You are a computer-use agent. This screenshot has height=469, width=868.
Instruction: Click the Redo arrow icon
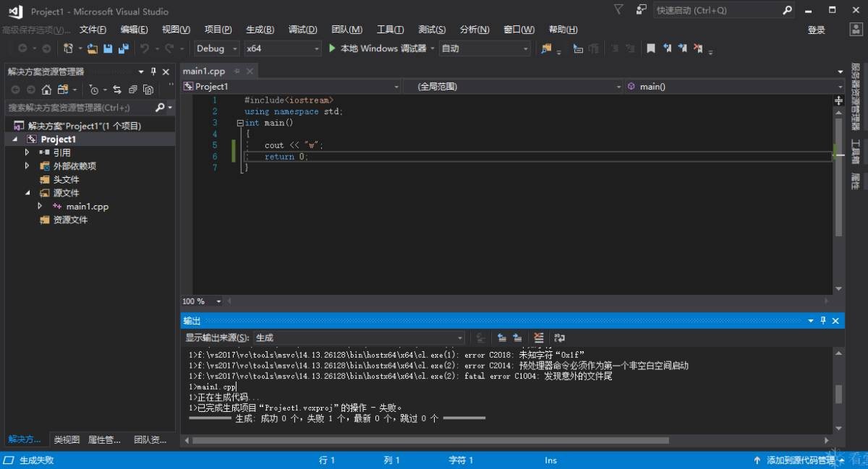click(x=169, y=48)
